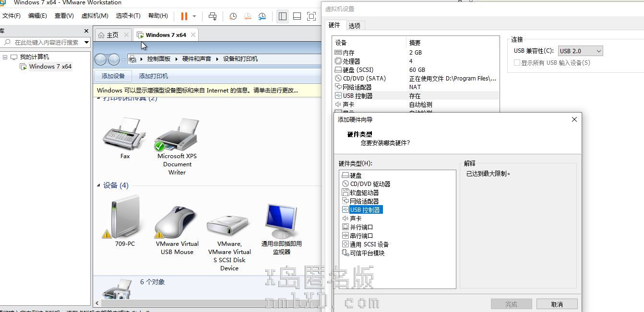Viewport: 644px width, 312px height.
Task: Click the 取消 button in the wizard
Action: (x=557, y=304)
